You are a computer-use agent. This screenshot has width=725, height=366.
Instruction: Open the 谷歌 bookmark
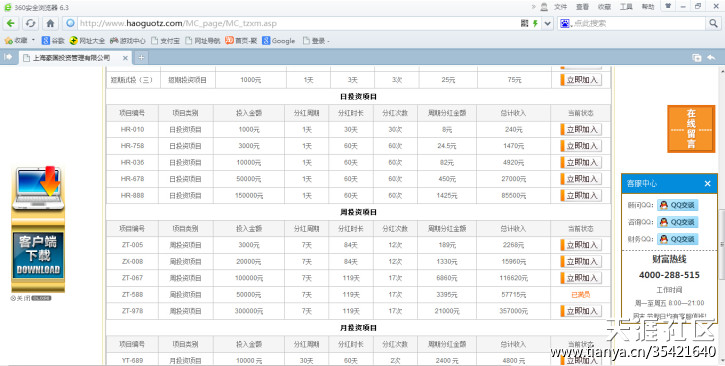(x=53, y=41)
